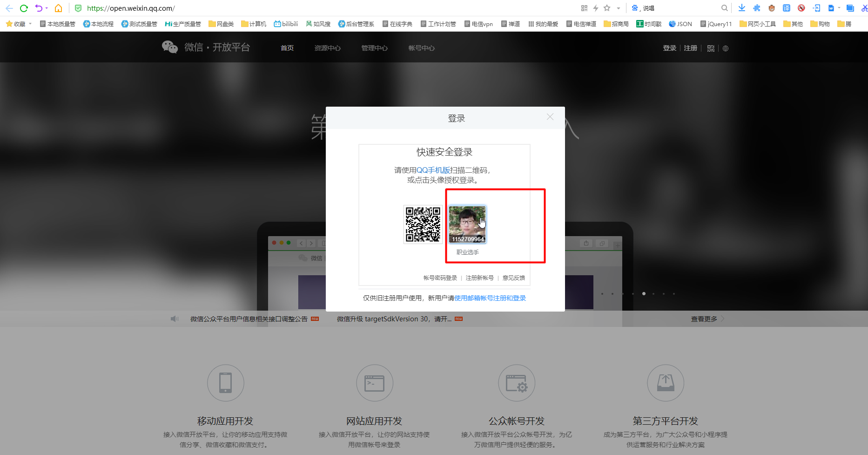The width and height of the screenshot is (868, 455).
Task: Click the globe language icon in header
Action: tap(726, 48)
